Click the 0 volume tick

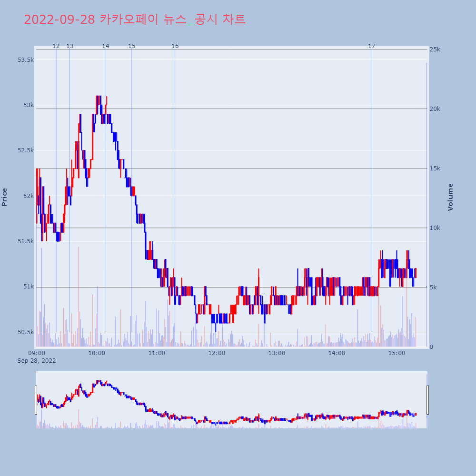click(431, 347)
